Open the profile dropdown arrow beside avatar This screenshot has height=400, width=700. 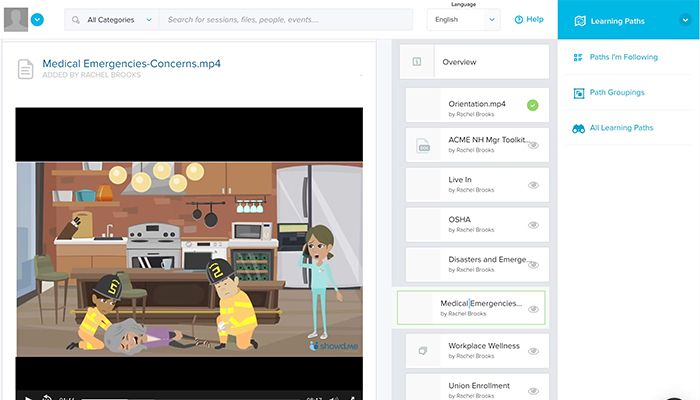(x=37, y=19)
